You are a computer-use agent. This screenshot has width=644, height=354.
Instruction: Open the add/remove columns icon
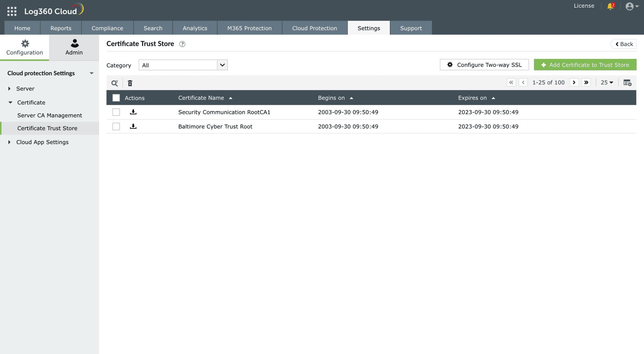click(x=627, y=83)
